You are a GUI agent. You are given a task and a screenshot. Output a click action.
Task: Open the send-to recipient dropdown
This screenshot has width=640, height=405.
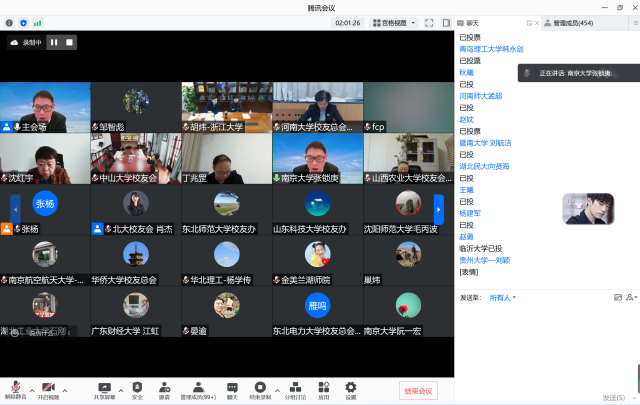point(502,297)
